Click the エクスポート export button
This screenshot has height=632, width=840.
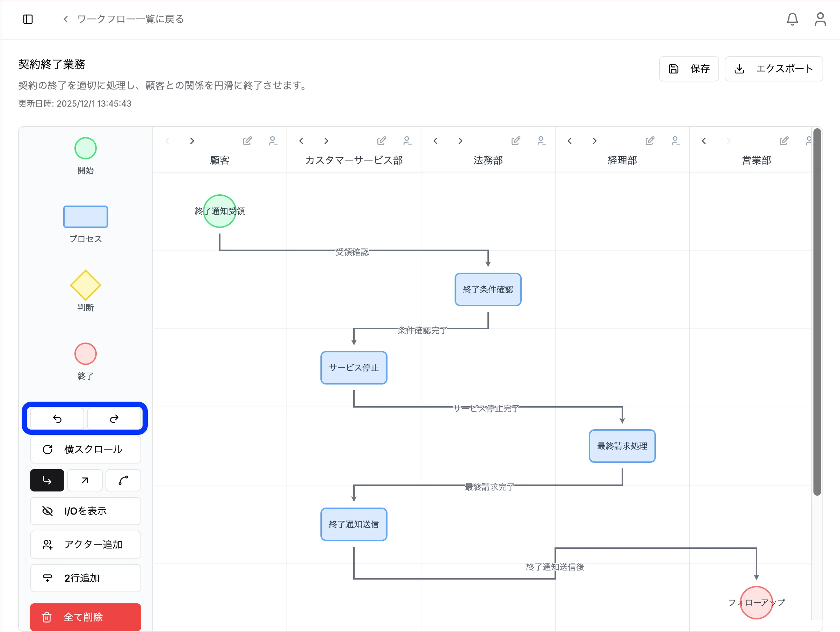pos(774,69)
